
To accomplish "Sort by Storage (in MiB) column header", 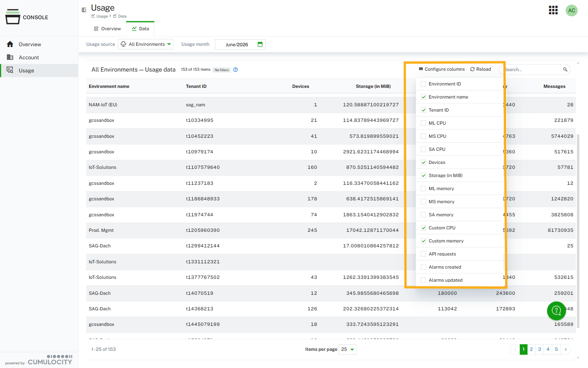I will pyautogui.click(x=373, y=86).
